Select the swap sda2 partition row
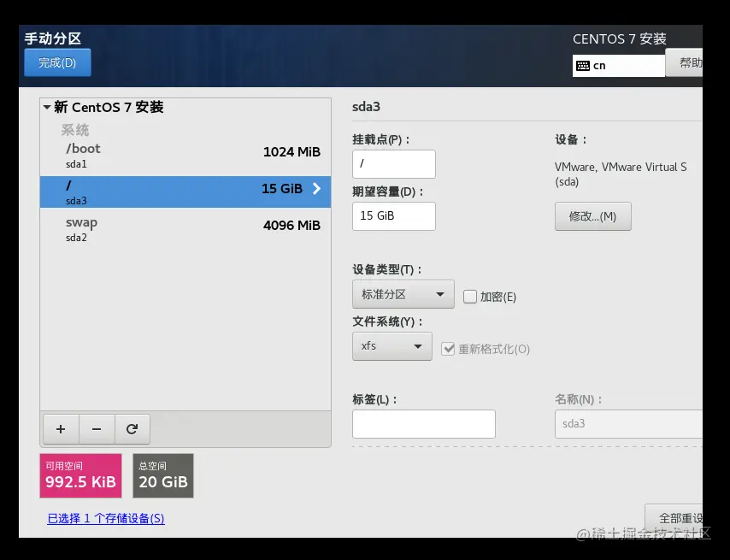 coord(185,229)
